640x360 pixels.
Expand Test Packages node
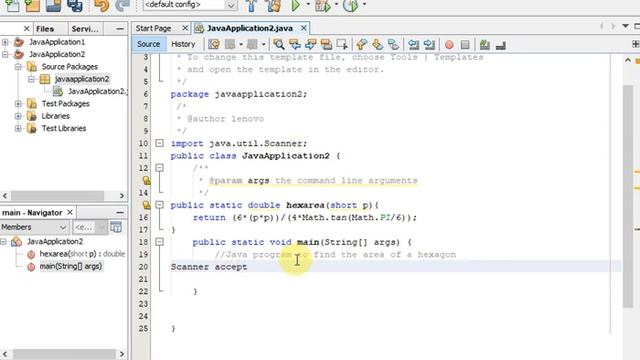click(x=18, y=104)
